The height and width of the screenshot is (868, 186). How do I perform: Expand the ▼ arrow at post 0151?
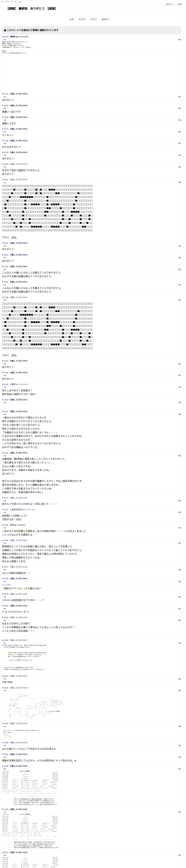pyautogui.click(x=3, y=412)
